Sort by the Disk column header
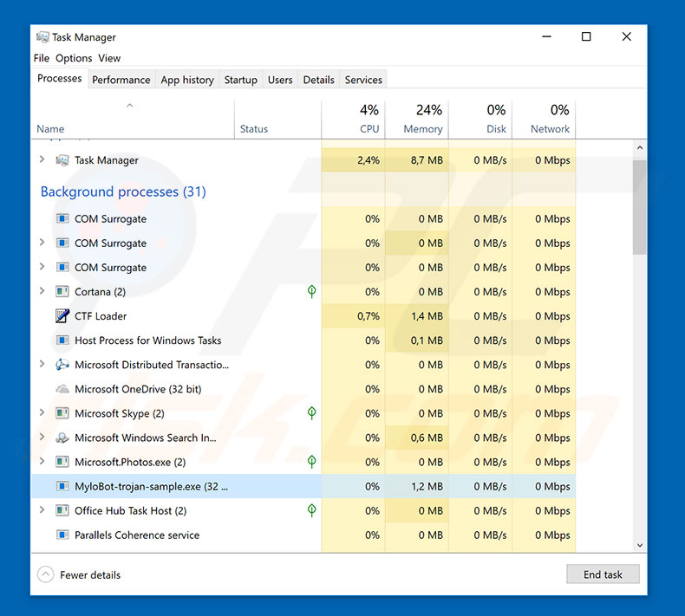Image resolution: width=685 pixels, height=616 pixels. 480,120
